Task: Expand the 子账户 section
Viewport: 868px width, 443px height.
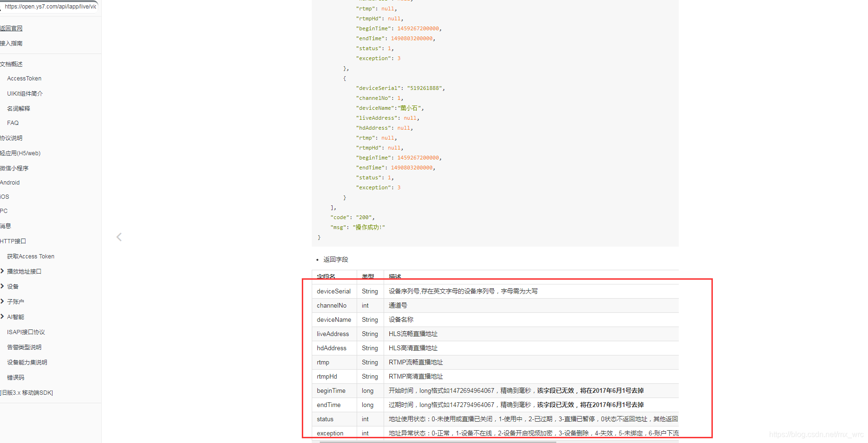Action: click(16, 301)
